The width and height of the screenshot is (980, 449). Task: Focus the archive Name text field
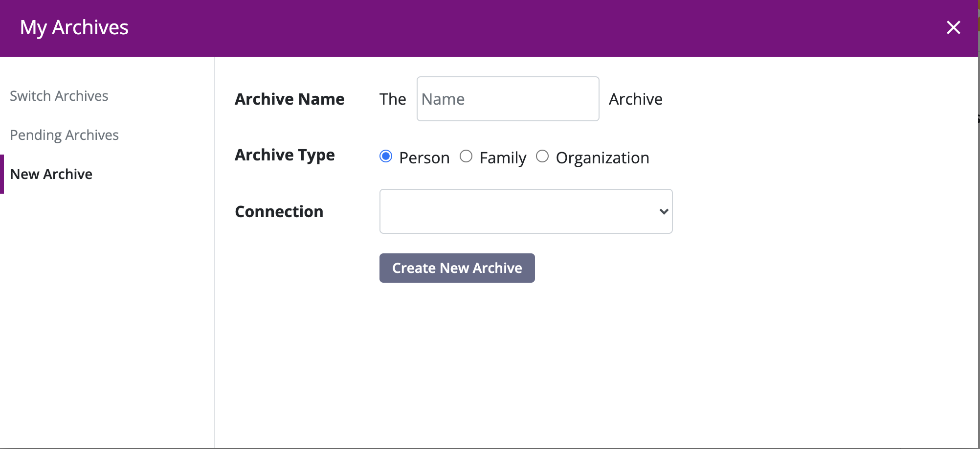pos(508,99)
